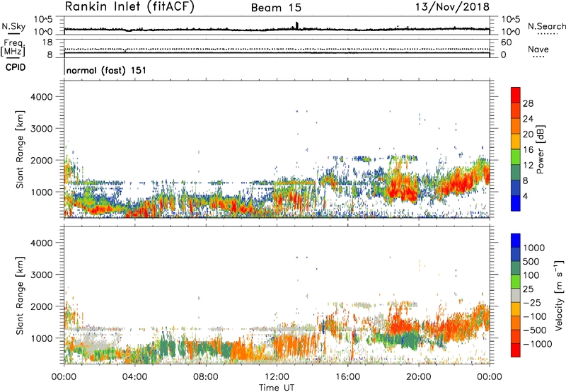Click the "−1000" value on Velocity color bar
The height and width of the screenshot is (392, 566).
coord(538,344)
